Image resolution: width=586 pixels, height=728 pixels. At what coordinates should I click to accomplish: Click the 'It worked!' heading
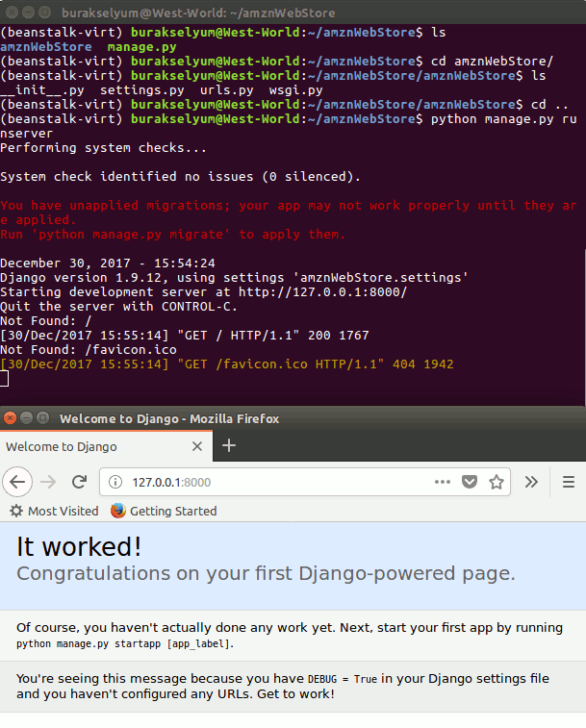[x=79, y=546]
